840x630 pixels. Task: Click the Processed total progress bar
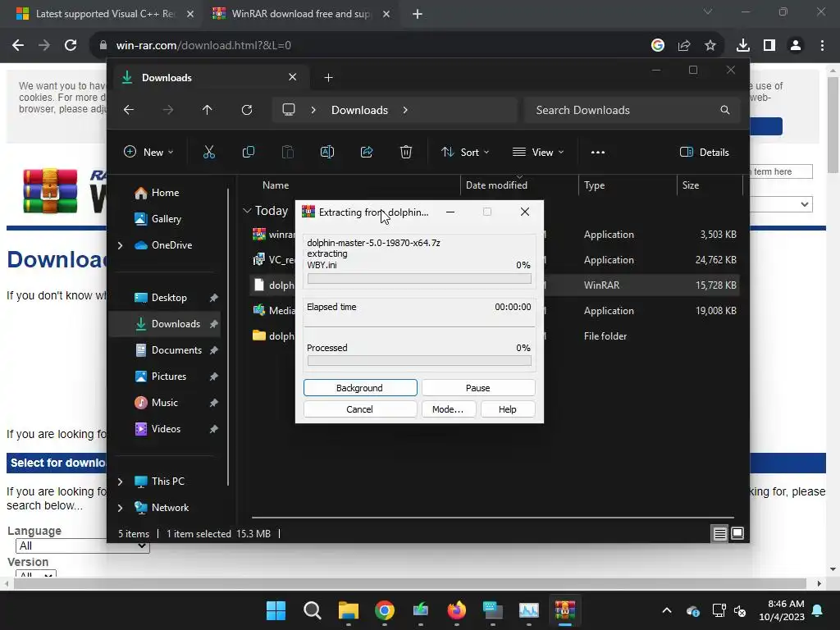(419, 361)
